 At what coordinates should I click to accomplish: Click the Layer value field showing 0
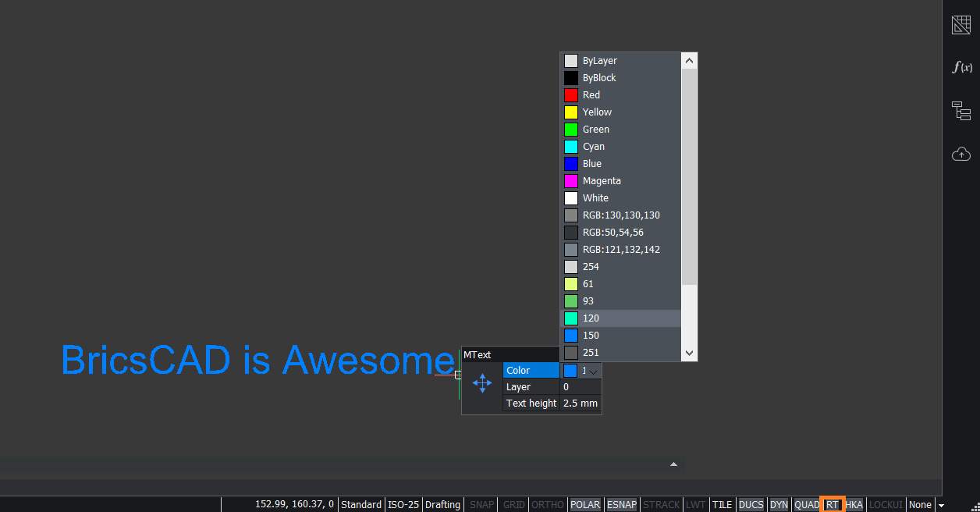coord(581,387)
